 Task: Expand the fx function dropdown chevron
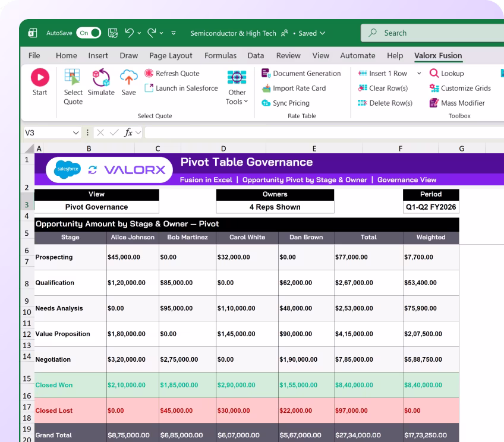[138, 132]
